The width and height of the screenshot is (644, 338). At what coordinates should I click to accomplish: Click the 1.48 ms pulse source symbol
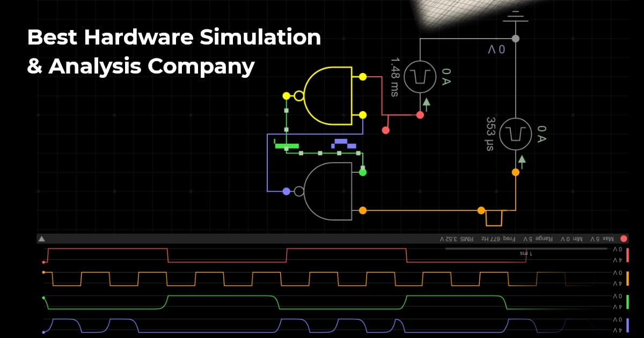pyautogui.click(x=421, y=77)
